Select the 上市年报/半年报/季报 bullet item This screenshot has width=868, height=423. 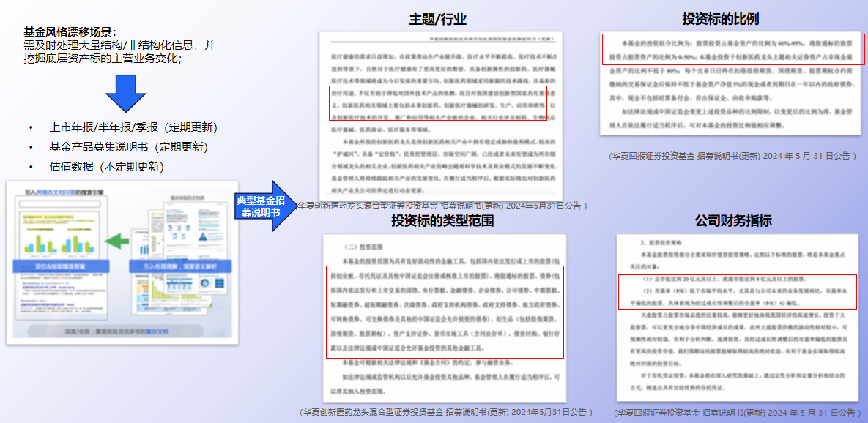coord(133,127)
